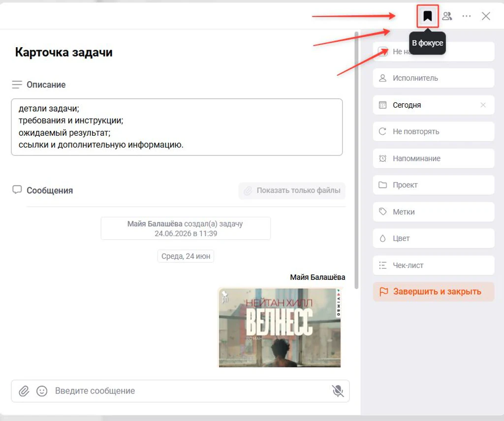This screenshot has height=421, width=504.
Task: Toggle the task status checkbox
Action: [382, 52]
